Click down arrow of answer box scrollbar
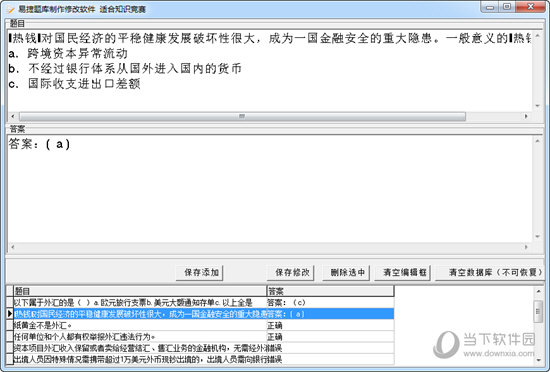The width and height of the screenshot is (550, 372). [538, 237]
